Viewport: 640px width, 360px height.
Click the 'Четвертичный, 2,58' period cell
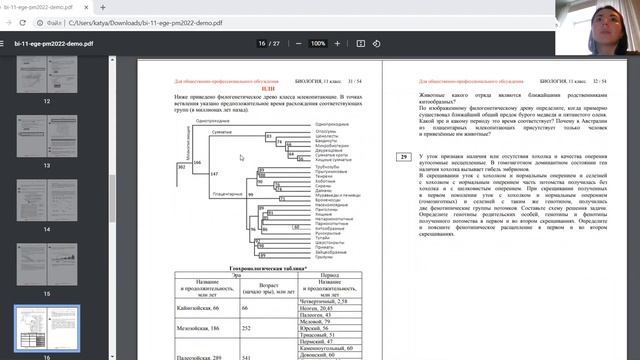330,301
